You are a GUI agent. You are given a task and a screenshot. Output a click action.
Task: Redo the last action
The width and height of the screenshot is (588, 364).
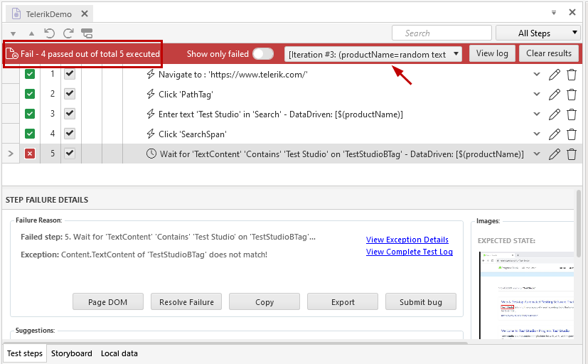coord(68,33)
